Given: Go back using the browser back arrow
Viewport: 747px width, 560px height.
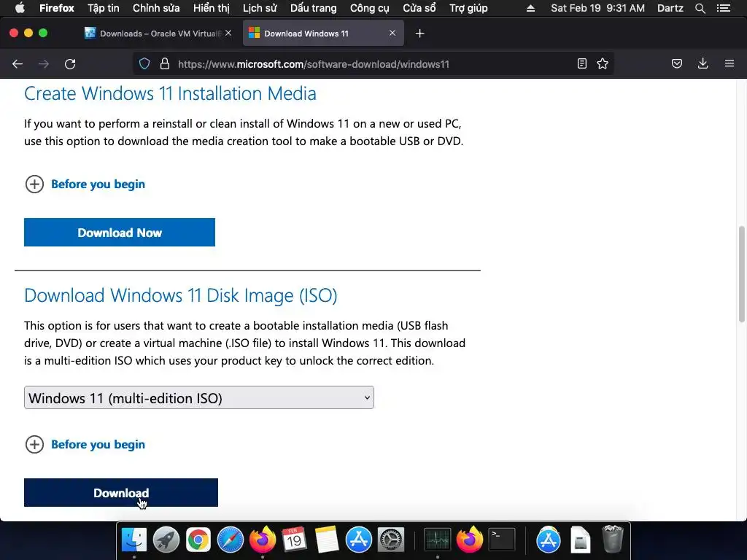Looking at the screenshot, I should click(18, 64).
